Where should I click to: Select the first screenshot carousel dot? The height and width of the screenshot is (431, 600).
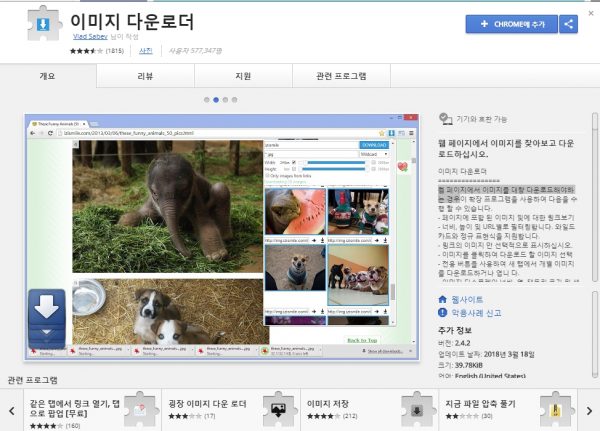207,100
